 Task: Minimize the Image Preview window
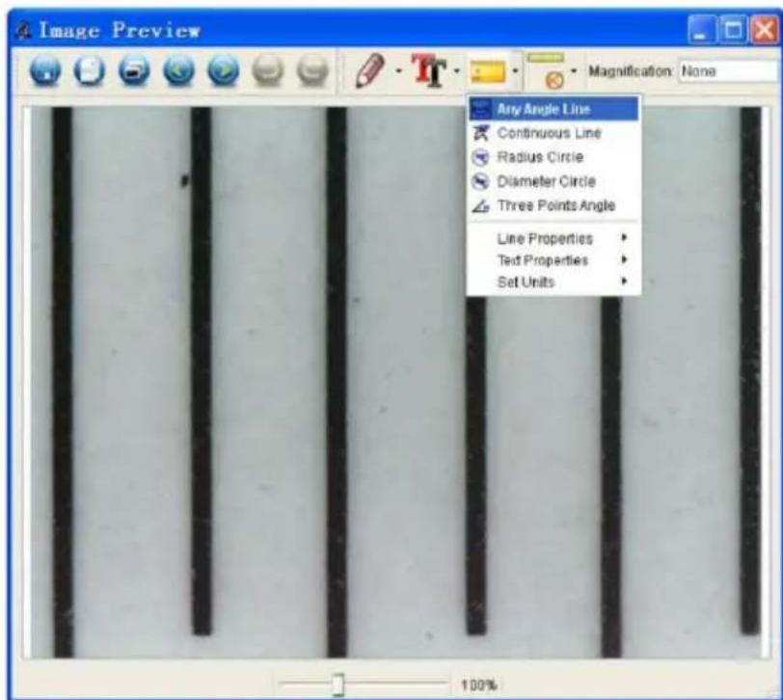[701, 30]
